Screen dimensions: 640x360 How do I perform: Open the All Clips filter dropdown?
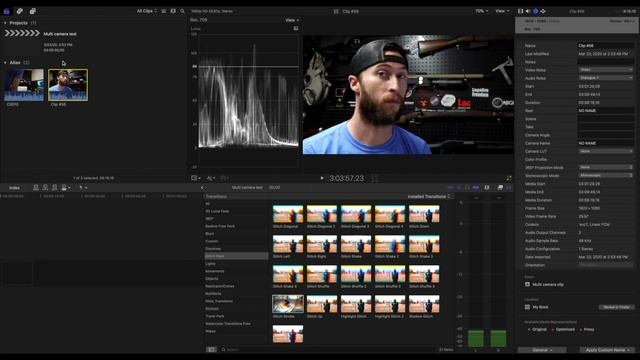tap(147, 11)
